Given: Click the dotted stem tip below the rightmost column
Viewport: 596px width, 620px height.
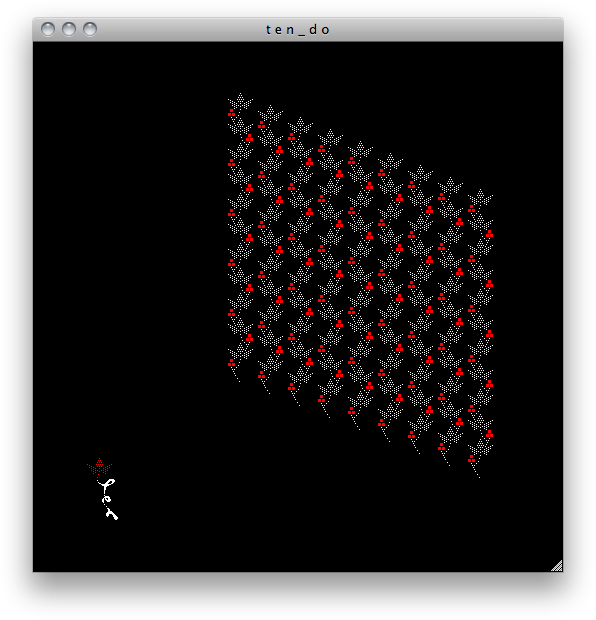Looking at the screenshot, I should 476,471.
